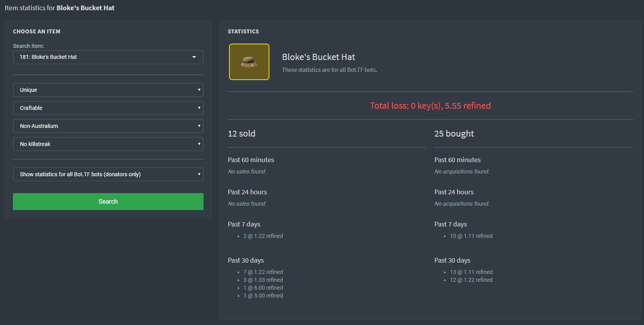This screenshot has width=644, height=325.
Task: Click the Bloke's Bucket Hat item image
Action: click(x=249, y=62)
